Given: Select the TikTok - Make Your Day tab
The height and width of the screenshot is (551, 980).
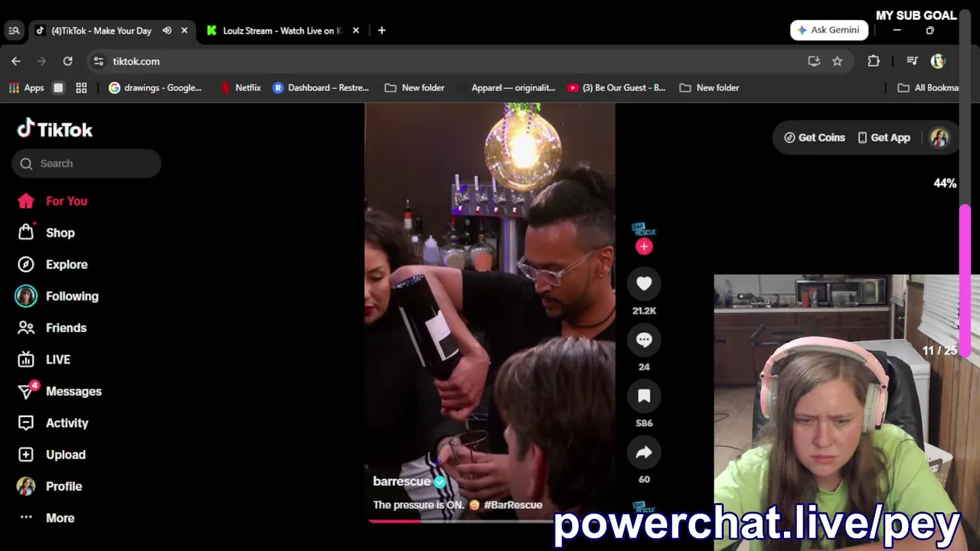Looking at the screenshot, I should click(100, 31).
